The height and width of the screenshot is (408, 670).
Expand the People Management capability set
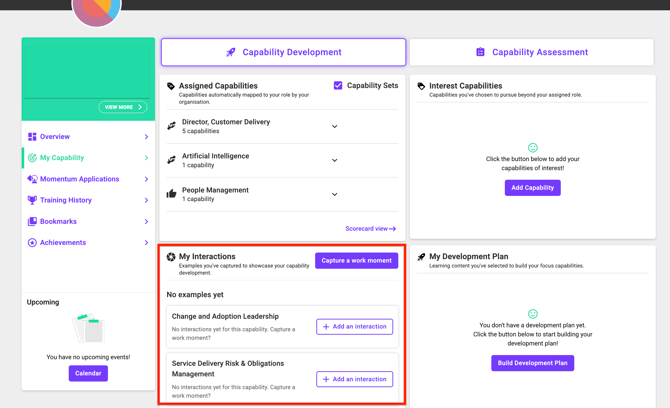[335, 194]
